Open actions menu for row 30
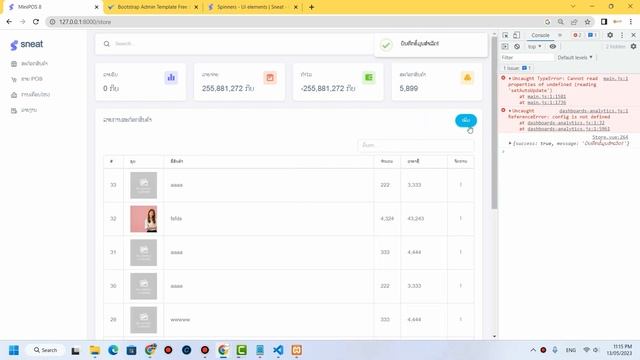640x360 pixels. [x=461, y=286]
